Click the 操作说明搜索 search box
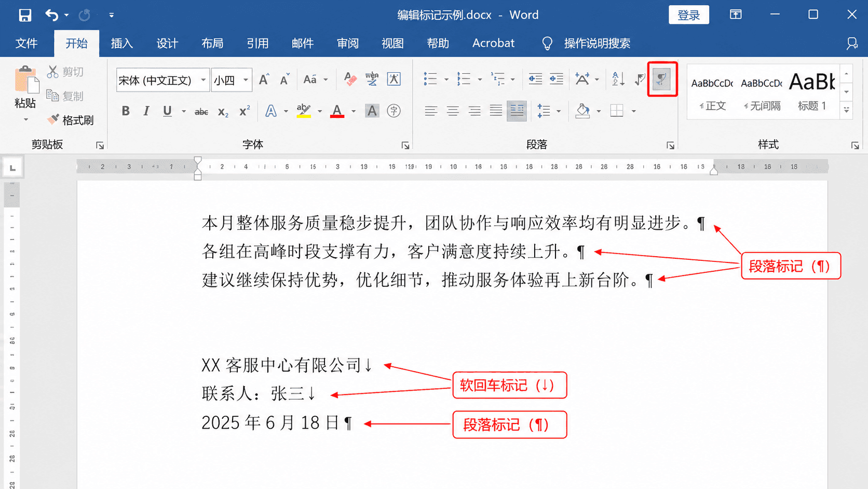This screenshot has height=489, width=868. tap(597, 43)
